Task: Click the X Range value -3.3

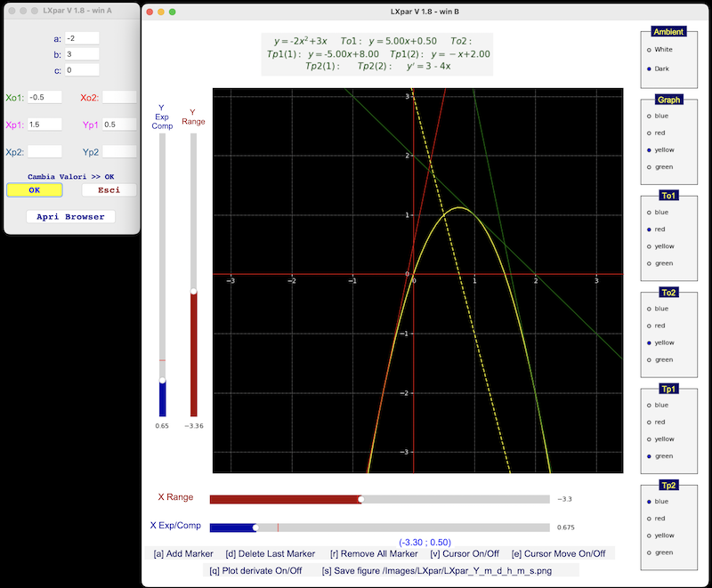Action: pyautogui.click(x=564, y=499)
